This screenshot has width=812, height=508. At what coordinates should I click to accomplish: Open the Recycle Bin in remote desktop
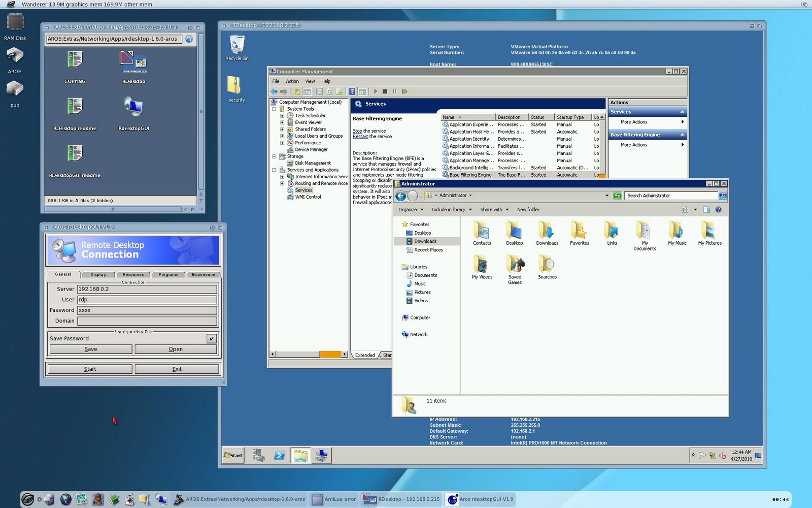click(x=237, y=45)
